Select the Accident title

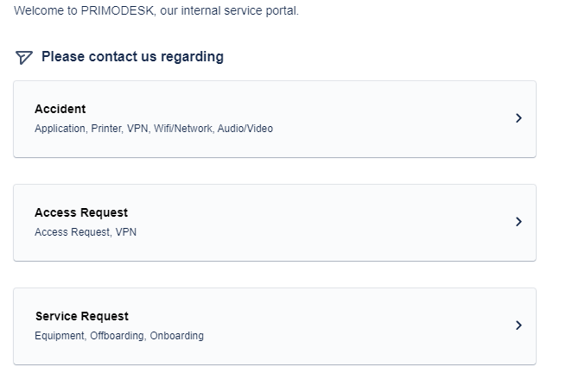pyautogui.click(x=60, y=109)
